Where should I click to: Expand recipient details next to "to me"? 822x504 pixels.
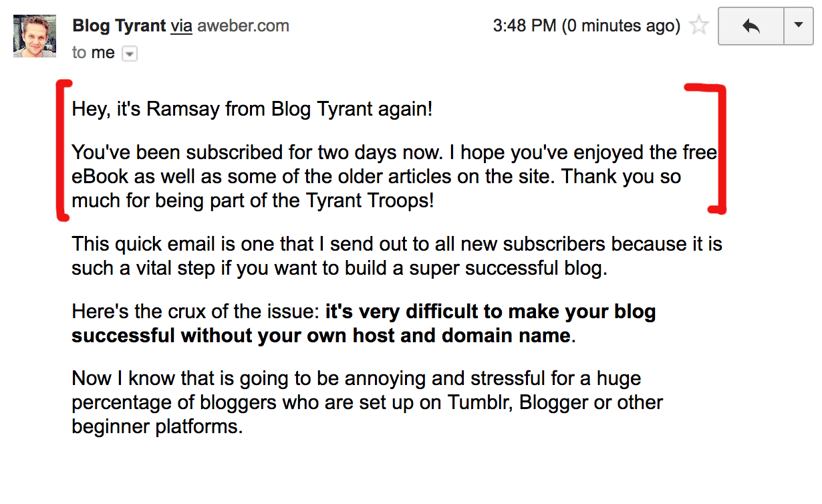tap(130, 54)
